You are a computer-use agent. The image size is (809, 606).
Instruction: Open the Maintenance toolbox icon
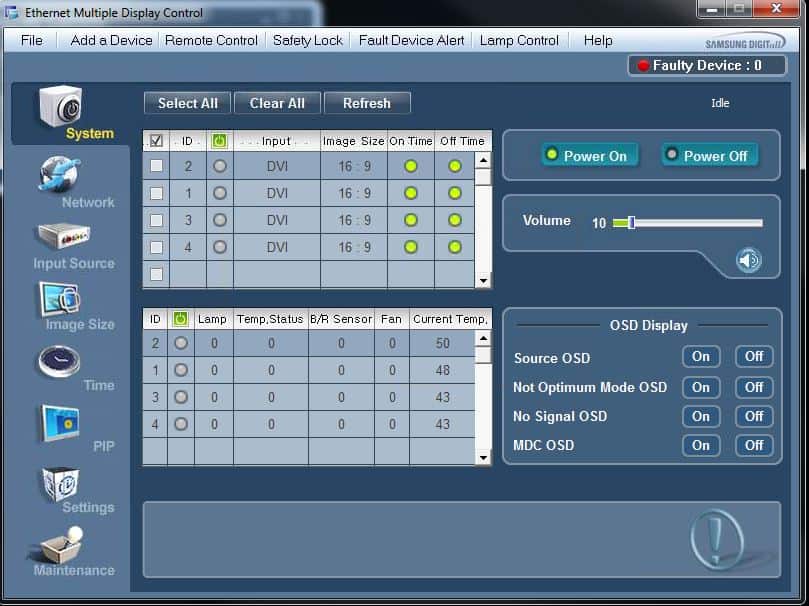tap(60, 544)
